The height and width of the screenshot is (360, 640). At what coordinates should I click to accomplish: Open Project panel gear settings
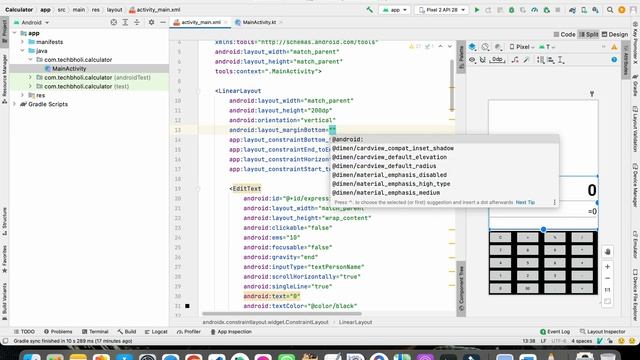(151, 22)
